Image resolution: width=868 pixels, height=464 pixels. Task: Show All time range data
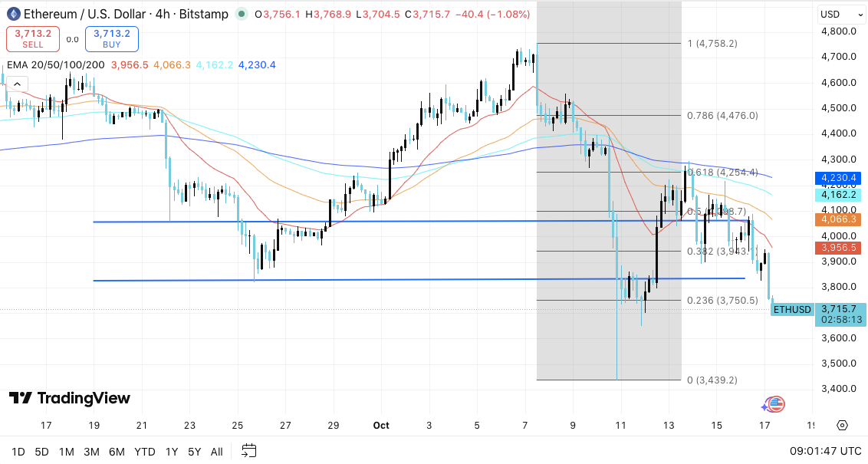pos(217,451)
